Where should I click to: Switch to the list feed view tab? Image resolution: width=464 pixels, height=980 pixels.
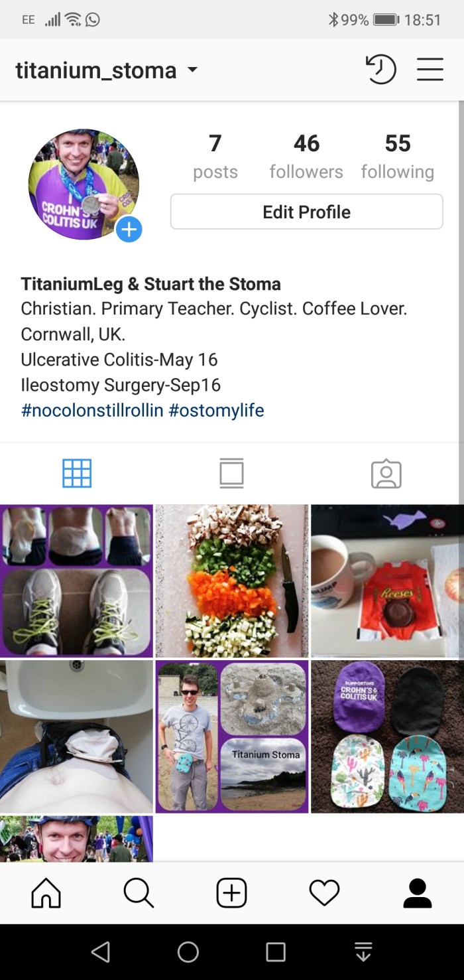231,474
